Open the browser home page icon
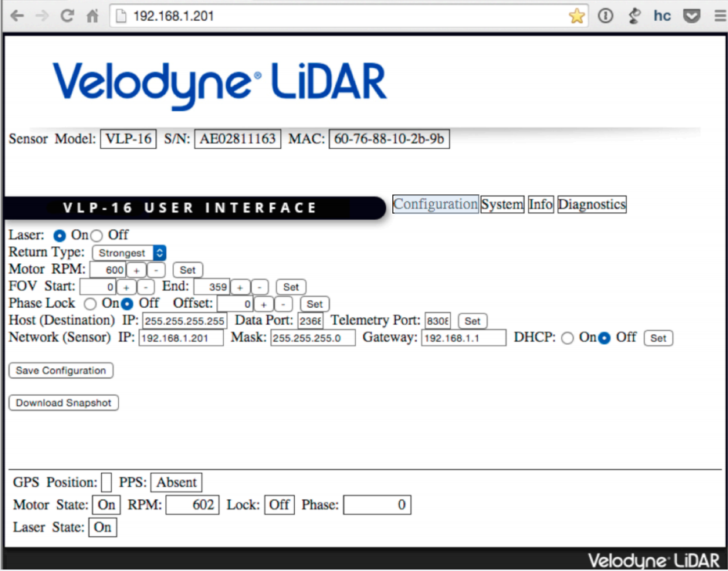This screenshot has height=571, width=728. pos(93,15)
